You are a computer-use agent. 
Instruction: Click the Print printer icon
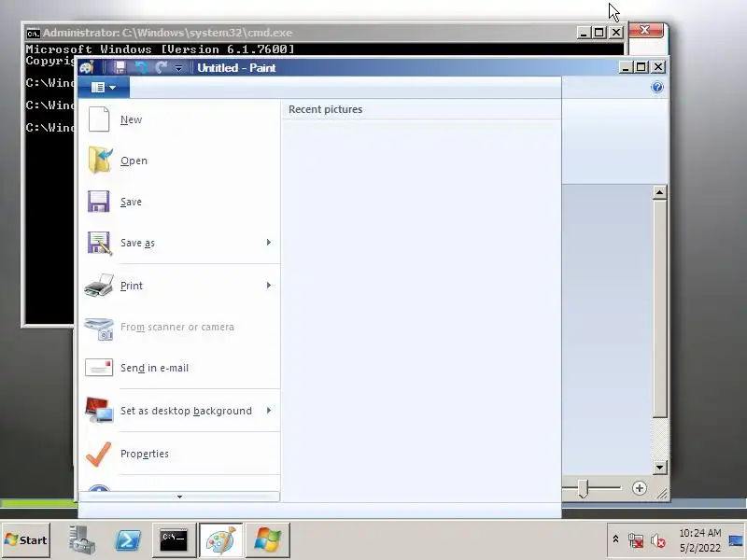99,286
